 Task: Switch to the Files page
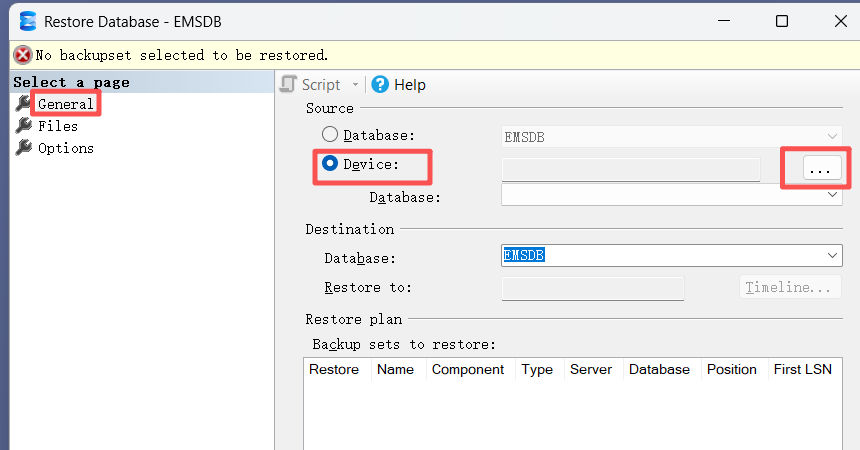click(x=58, y=126)
